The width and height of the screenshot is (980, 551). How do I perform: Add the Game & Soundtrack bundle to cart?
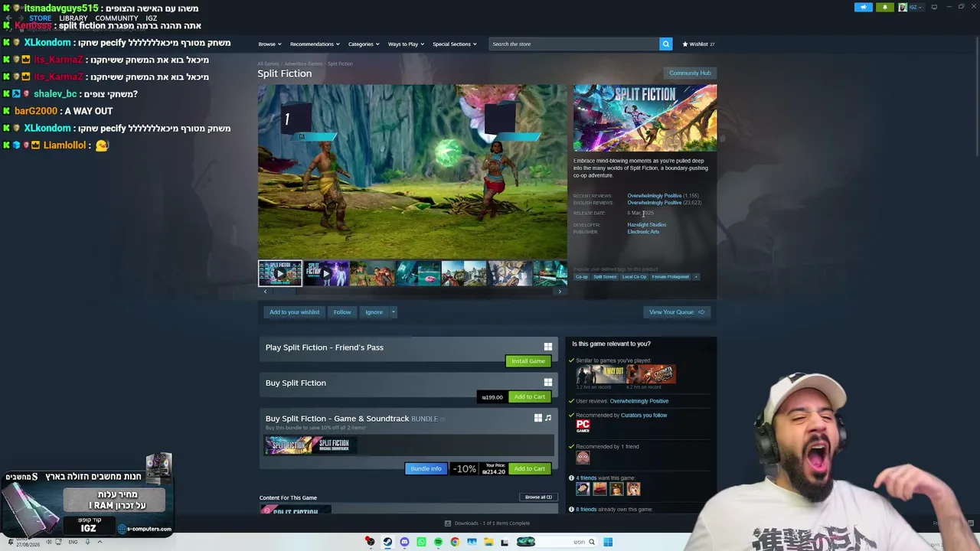click(x=529, y=468)
